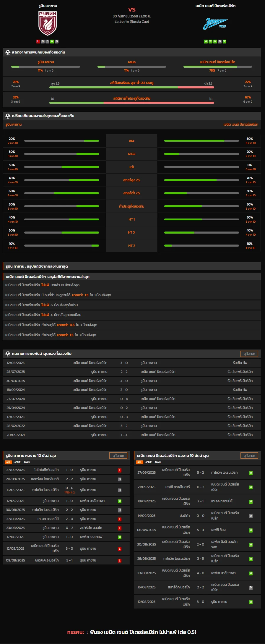
Task: Click ดูทั้งหมด button in Zenit last-10 panel
Action: (249, 456)
